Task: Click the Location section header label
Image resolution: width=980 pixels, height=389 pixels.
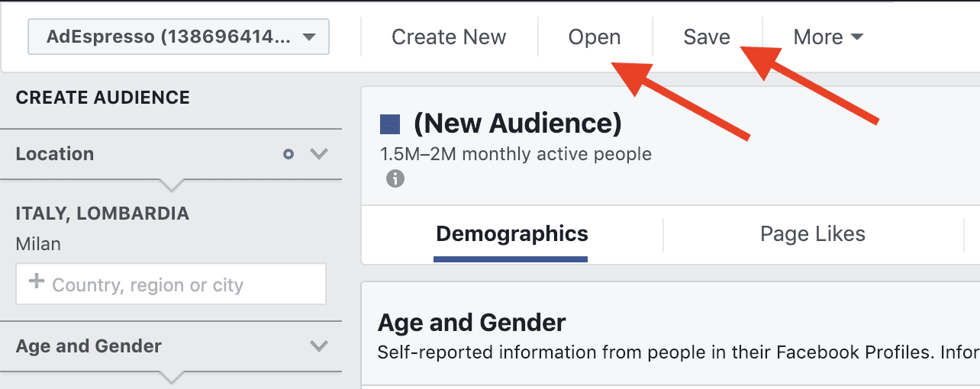Action: tap(55, 154)
